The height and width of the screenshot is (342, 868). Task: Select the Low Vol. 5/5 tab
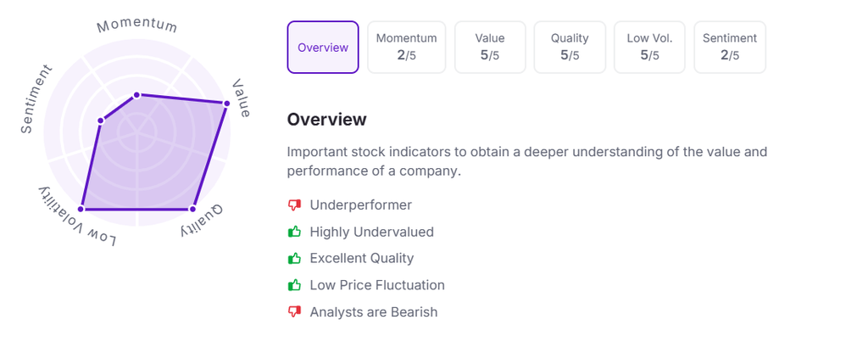tap(649, 48)
